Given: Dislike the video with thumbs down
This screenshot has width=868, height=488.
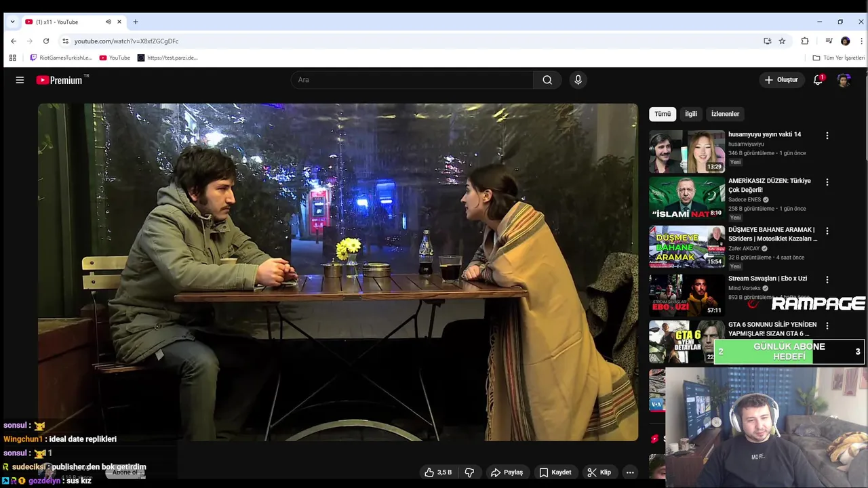Looking at the screenshot, I should (x=469, y=472).
